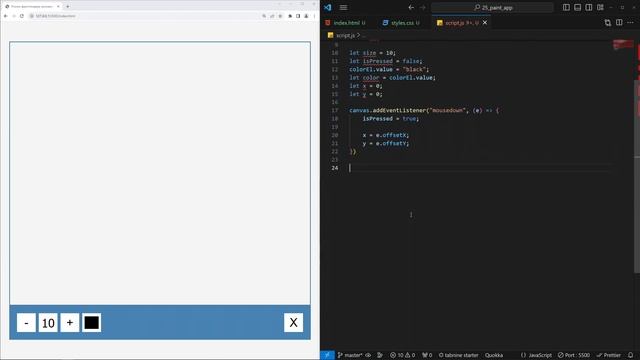Image resolution: width=640 pixels, height=360 pixels.
Task: Increase brush size with plus button
Action: pos(70,323)
